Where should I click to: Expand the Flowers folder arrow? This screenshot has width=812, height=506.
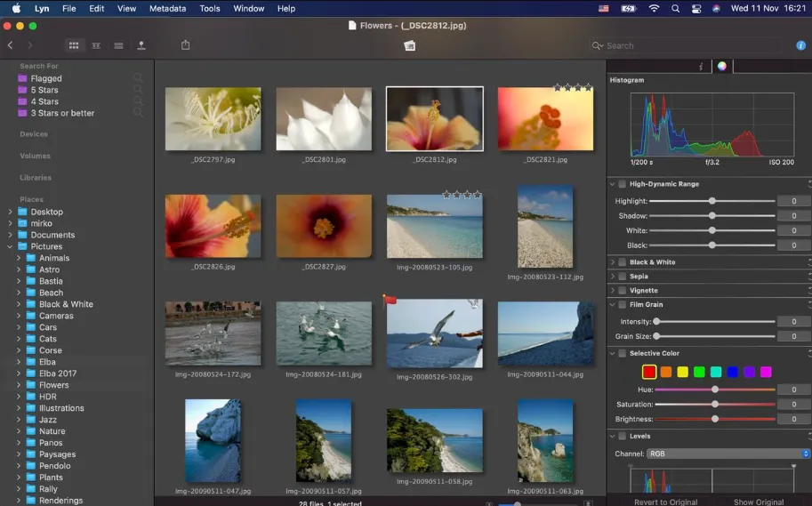tap(19, 385)
